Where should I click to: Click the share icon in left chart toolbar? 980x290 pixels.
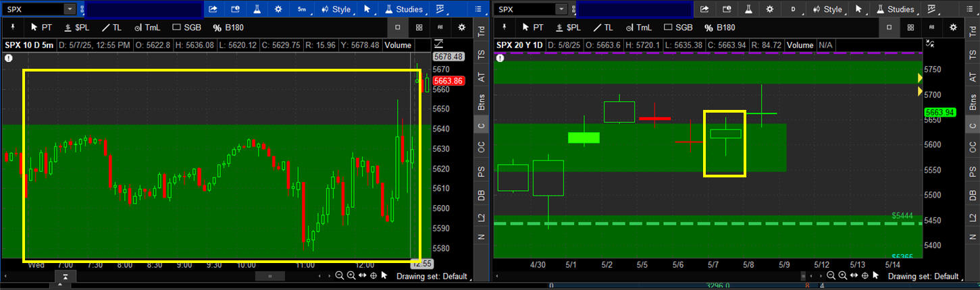(213, 9)
